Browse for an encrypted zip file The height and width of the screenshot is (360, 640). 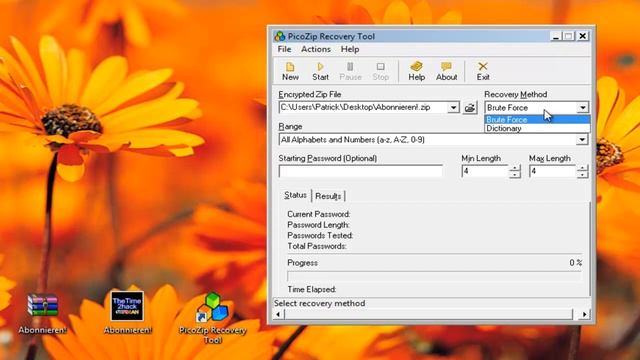click(x=470, y=108)
